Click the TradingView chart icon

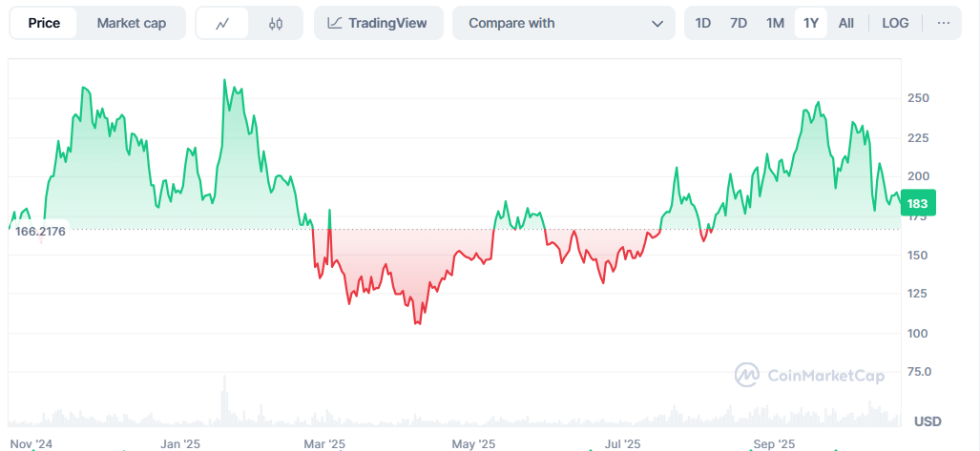coord(335,23)
